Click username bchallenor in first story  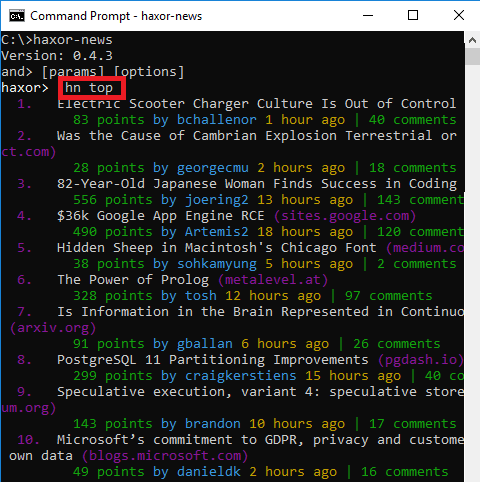[217, 120]
